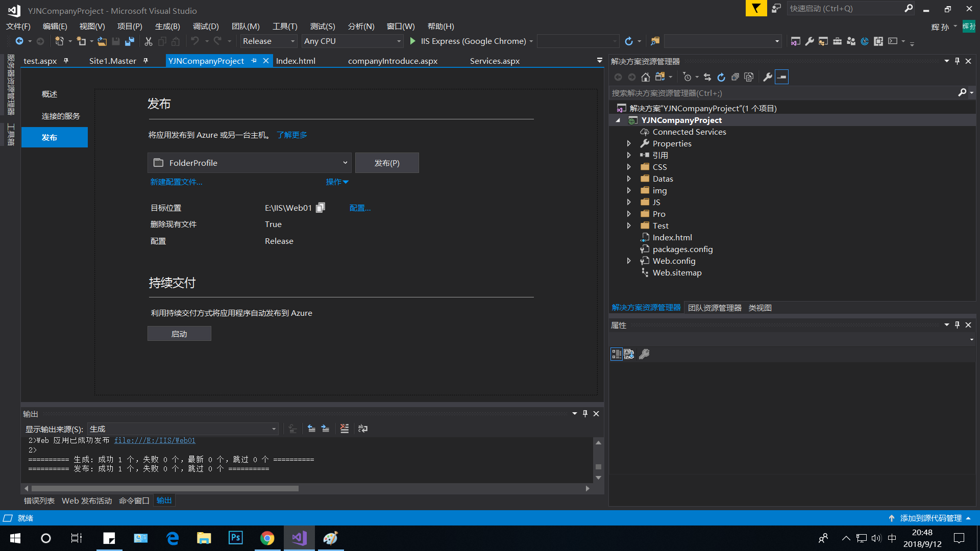This screenshot has height=551, width=980.
Task: Toggle the Preview Selected Items button in Solution Explorer
Action: tap(781, 77)
